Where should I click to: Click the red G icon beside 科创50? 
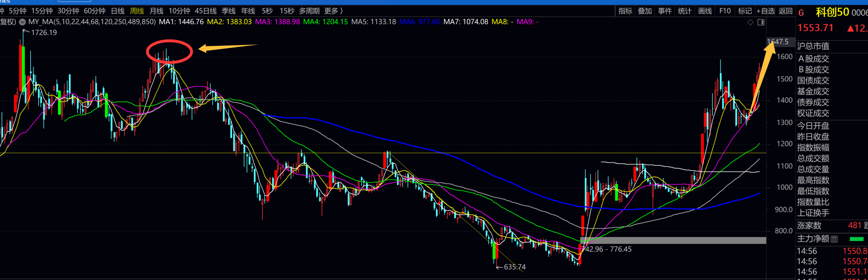click(x=801, y=13)
